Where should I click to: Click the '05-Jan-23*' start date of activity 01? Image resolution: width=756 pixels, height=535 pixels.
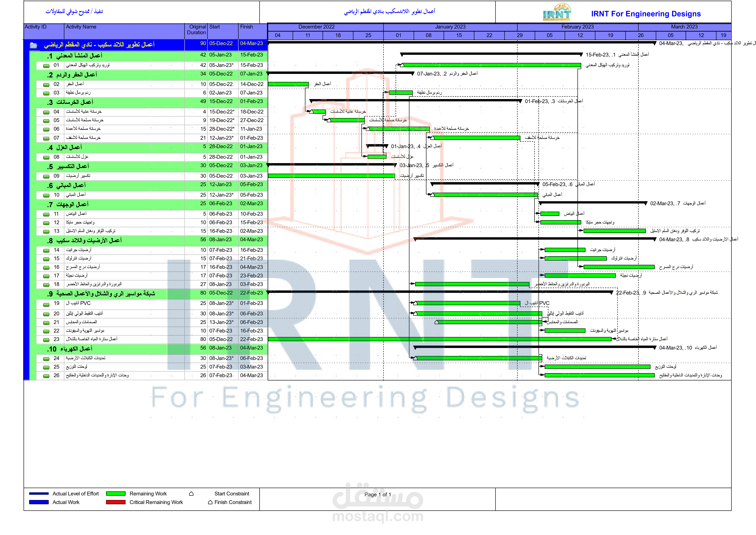point(221,65)
